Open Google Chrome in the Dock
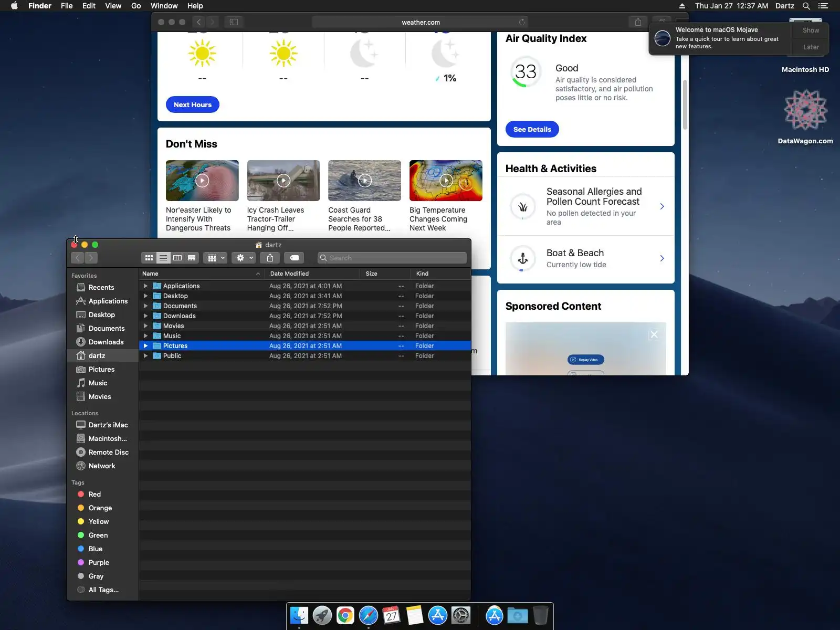This screenshot has height=630, width=840. [345, 615]
